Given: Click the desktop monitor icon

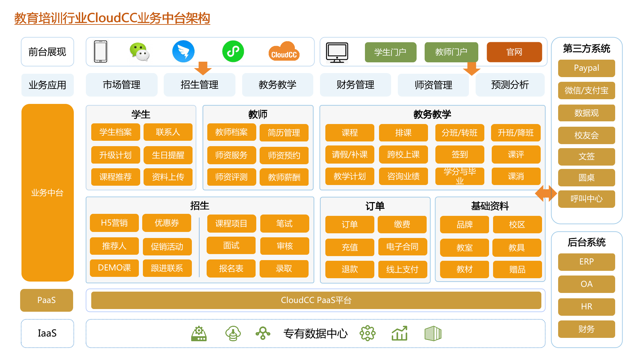Looking at the screenshot, I should point(337,53).
